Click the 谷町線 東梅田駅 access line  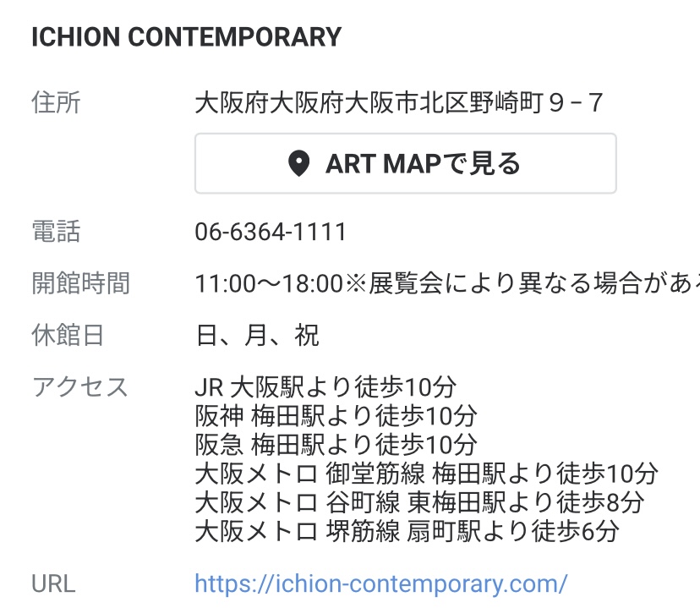[x=419, y=502]
